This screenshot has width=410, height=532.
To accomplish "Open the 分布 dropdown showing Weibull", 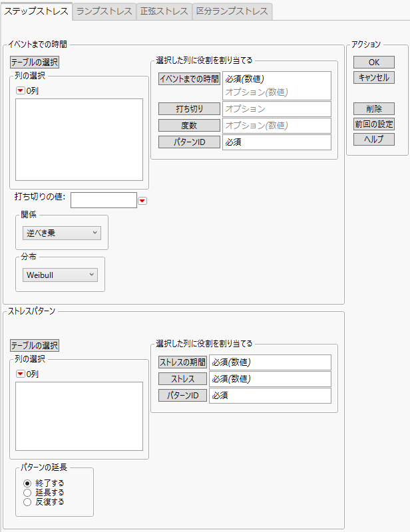I will click(x=60, y=275).
